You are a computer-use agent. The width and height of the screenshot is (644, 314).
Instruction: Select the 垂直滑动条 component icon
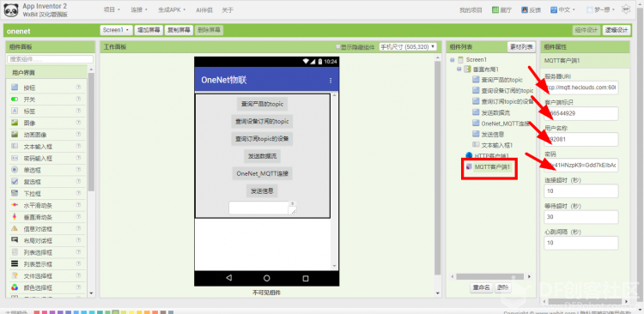point(15,216)
